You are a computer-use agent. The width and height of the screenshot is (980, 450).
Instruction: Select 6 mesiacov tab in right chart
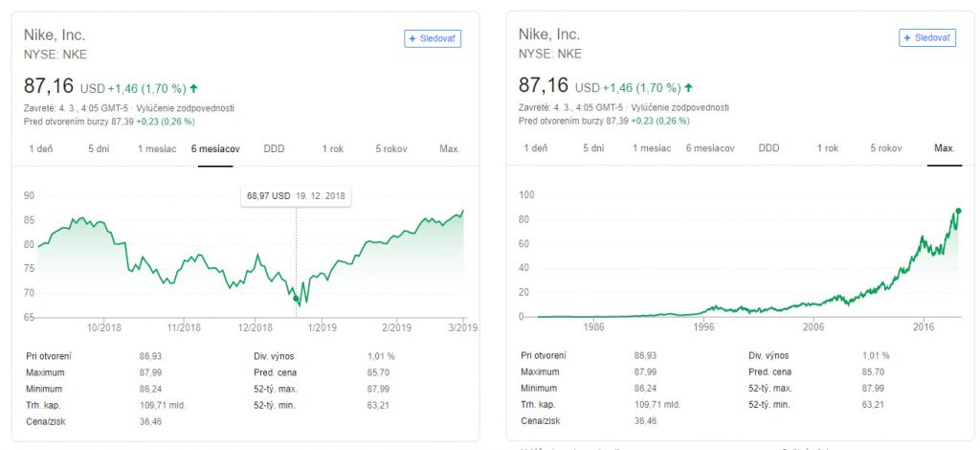click(x=710, y=149)
